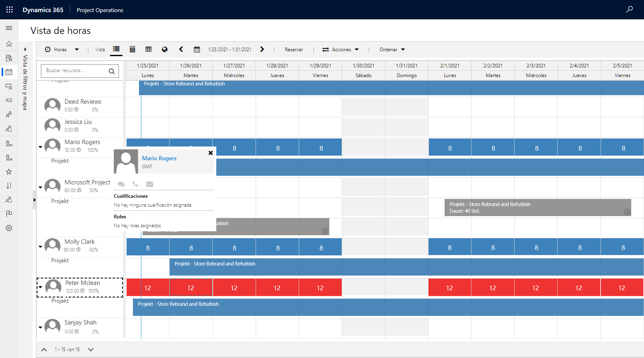Screen dimensions: 644x358
Task: Collapse the Microsoft Project resource row
Action: click(40, 187)
